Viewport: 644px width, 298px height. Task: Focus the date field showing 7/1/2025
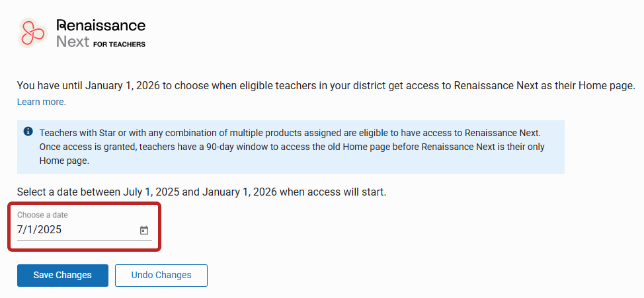click(x=84, y=229)
